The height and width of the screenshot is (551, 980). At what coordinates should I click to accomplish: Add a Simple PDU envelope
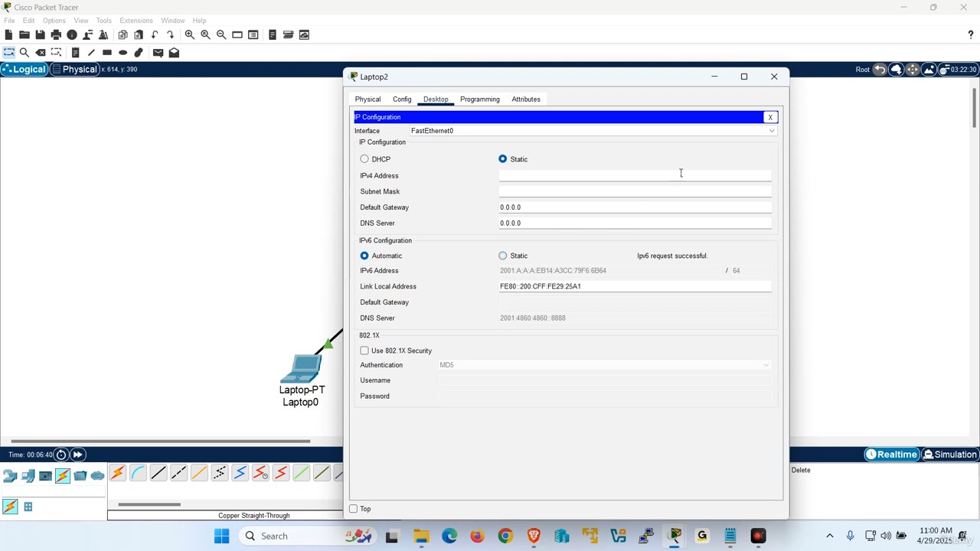click(x=158, y=53)
